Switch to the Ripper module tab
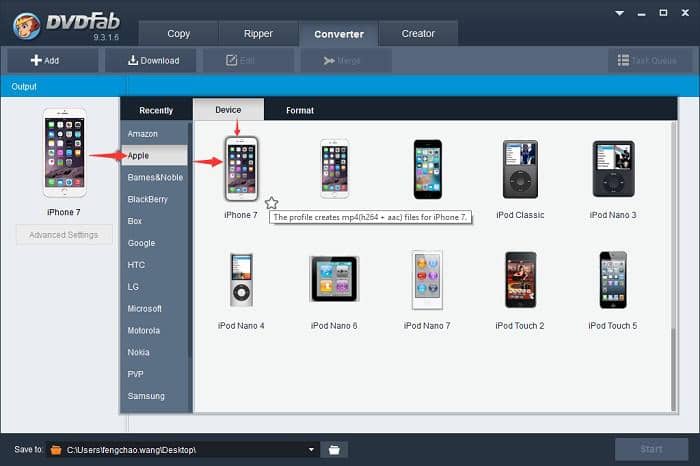The width and height of the screenshot is (700, 466). [x=258, y=33]
